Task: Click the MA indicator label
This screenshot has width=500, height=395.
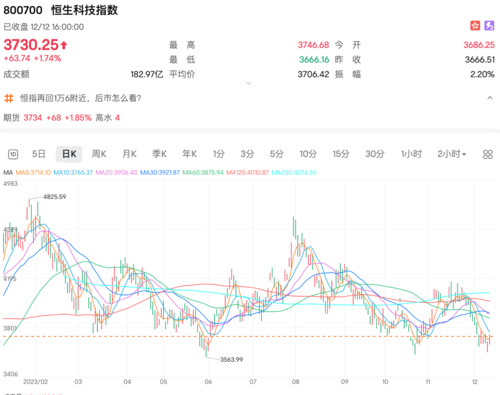Action: 8,173
